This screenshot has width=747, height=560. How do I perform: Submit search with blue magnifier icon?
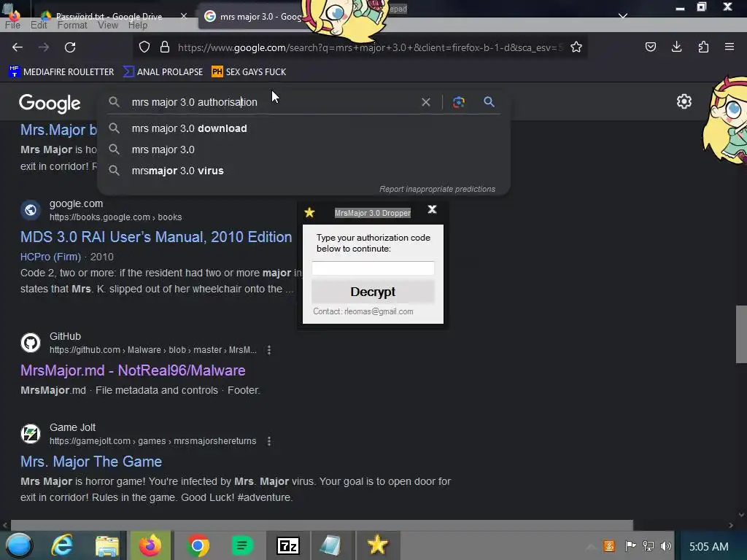click(489, 102)
